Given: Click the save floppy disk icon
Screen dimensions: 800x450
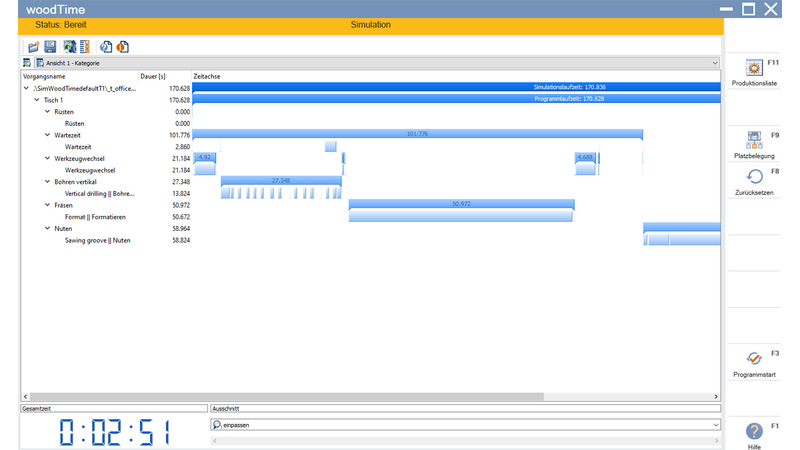Looking at the screenshot, I should (49, 46).
